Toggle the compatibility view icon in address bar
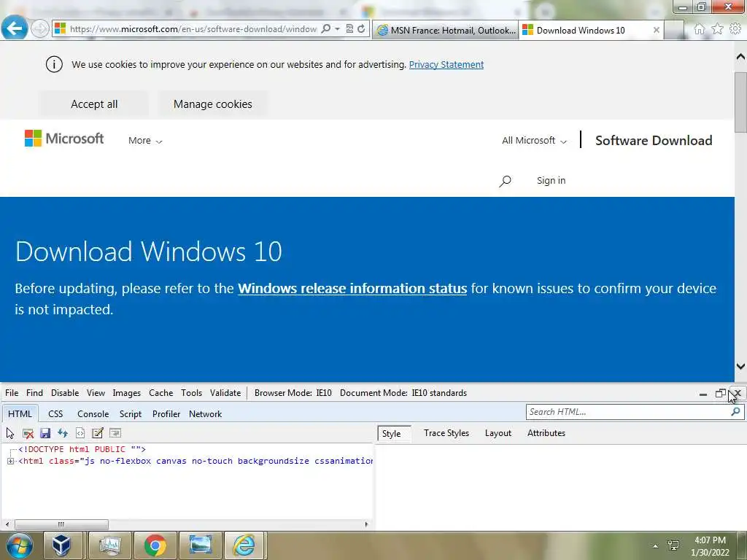This screenshot has height=560, width=747. pos(349,29)
